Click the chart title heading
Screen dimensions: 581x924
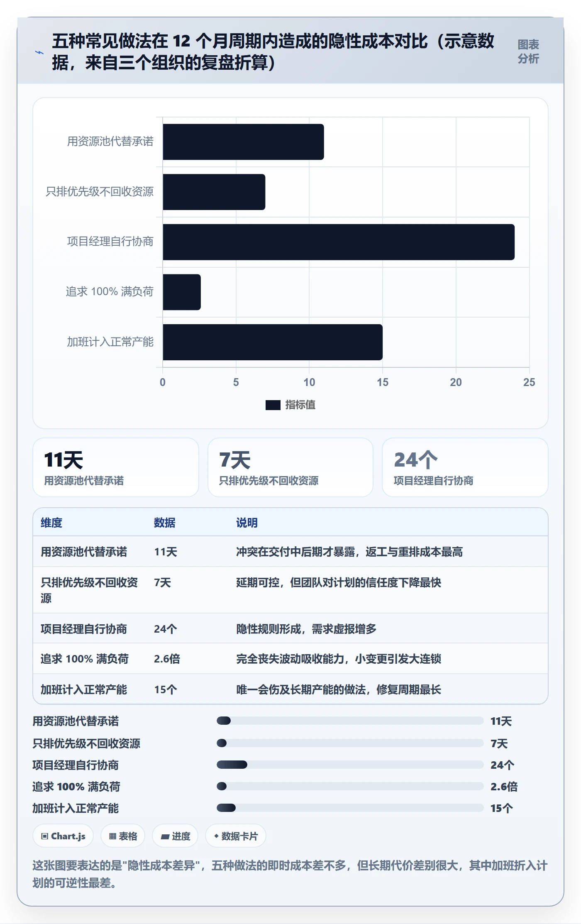[273, 52]
